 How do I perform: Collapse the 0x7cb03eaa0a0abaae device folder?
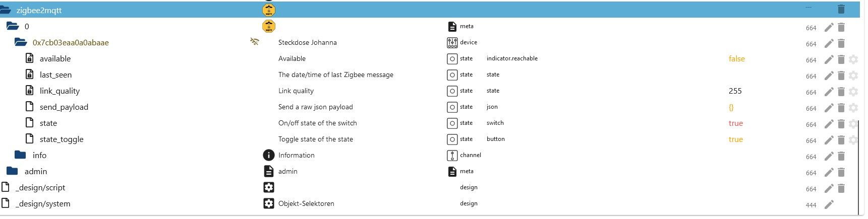click(21, 42)
